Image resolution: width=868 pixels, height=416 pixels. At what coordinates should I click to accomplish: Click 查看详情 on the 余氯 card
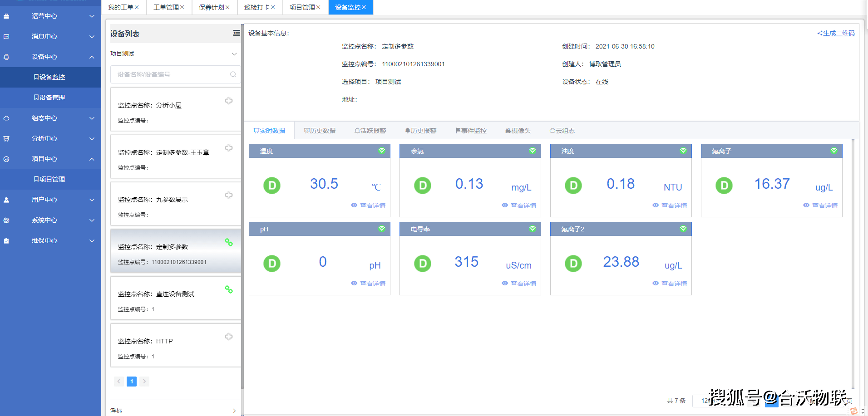(x=519, y=206)
